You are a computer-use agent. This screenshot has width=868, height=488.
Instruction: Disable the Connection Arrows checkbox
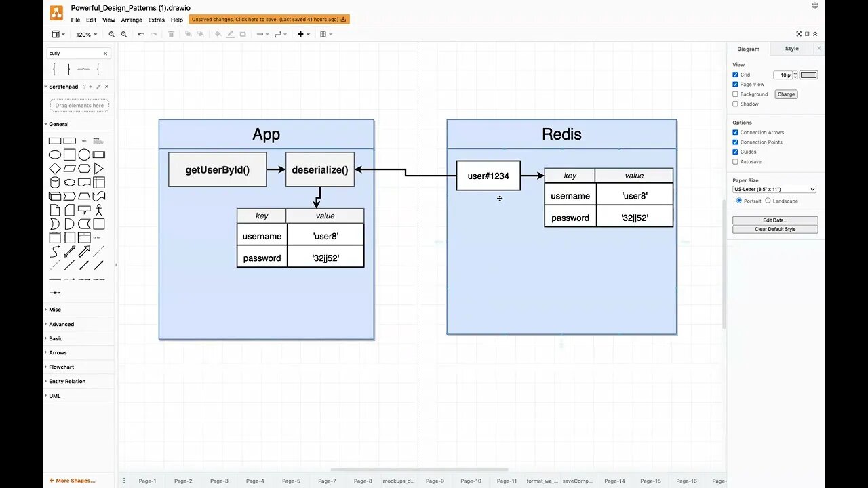coord(735,132)
